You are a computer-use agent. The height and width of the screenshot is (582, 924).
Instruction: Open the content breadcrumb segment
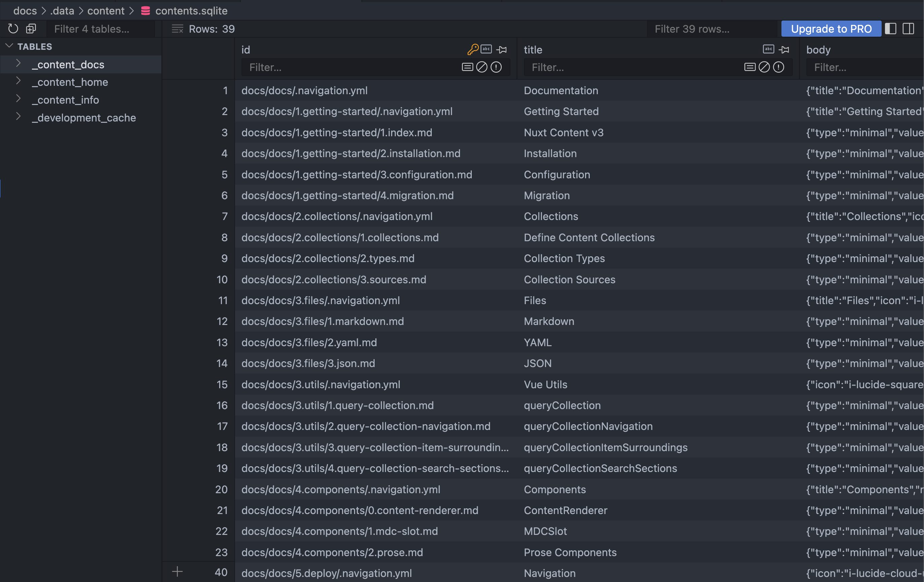(106, 11)
